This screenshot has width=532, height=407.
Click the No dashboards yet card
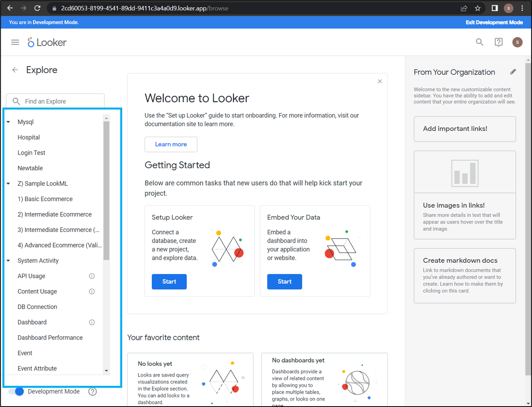click(325, 379)
